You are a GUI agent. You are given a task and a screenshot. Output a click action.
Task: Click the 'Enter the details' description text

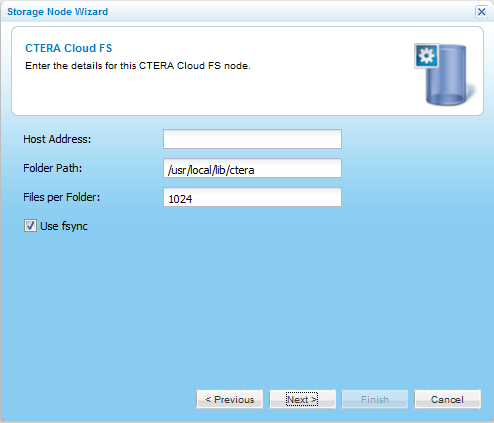click(x=138, y=66)
